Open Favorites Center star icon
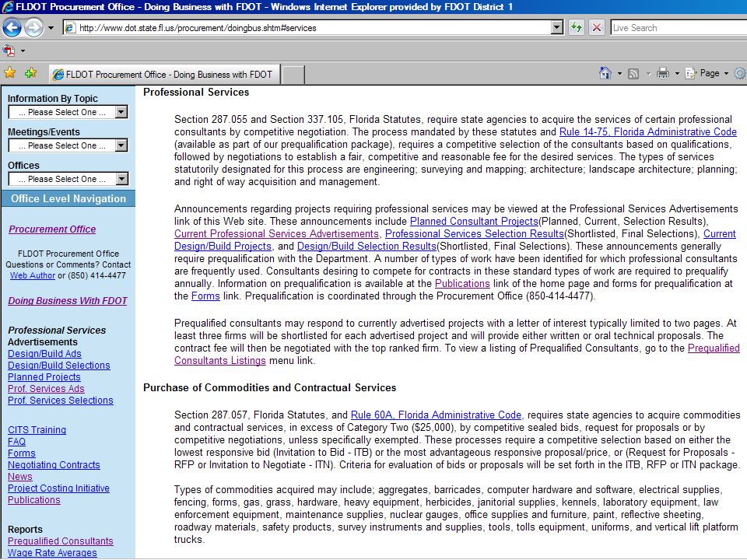 point(9,73)
